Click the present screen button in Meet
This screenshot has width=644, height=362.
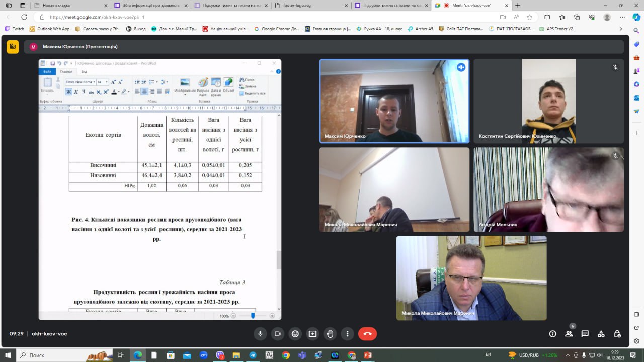pos(312,333)
